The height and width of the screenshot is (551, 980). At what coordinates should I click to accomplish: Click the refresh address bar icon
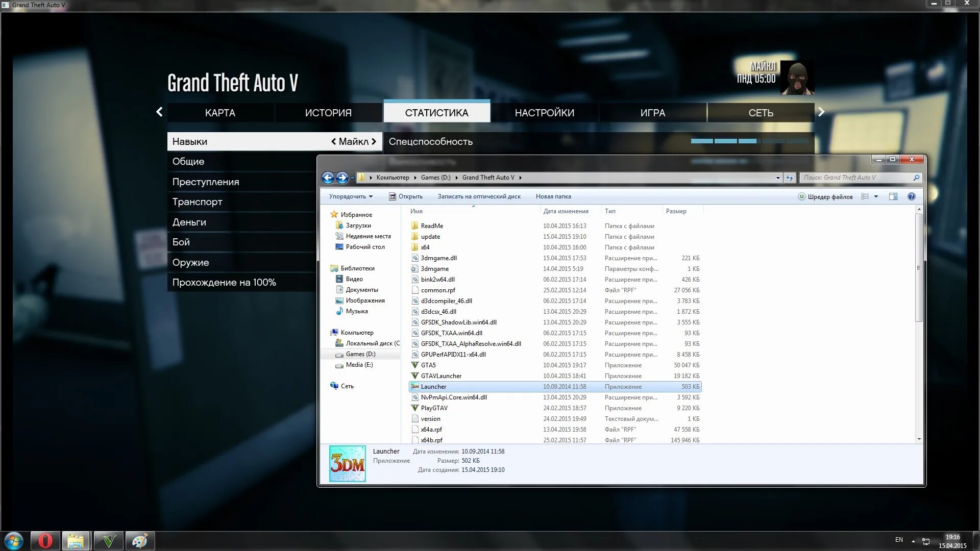(790, 178)
